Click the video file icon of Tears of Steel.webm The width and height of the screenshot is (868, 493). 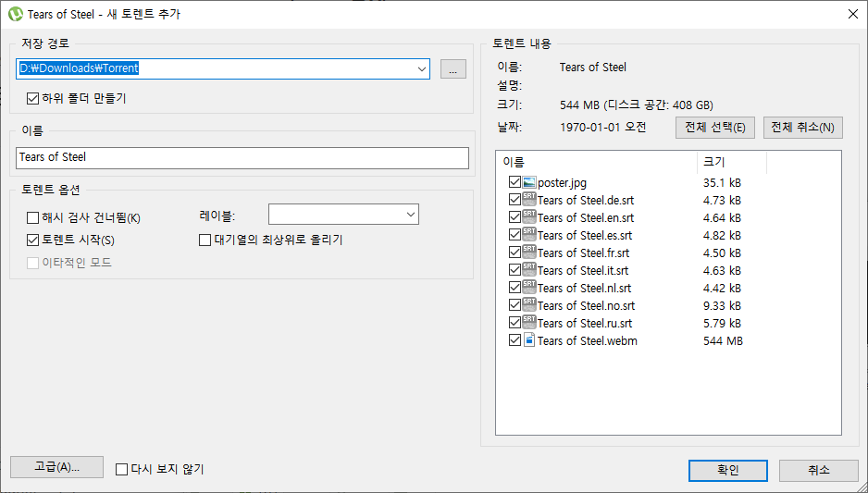529,340
